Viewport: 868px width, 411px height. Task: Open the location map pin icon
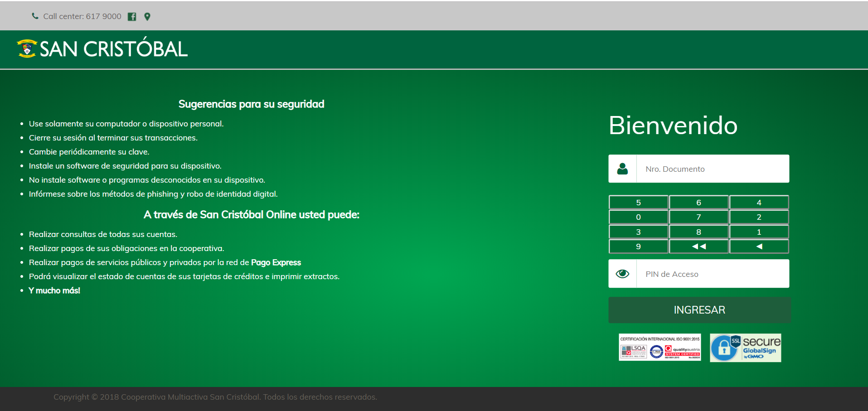click(147, 17)
